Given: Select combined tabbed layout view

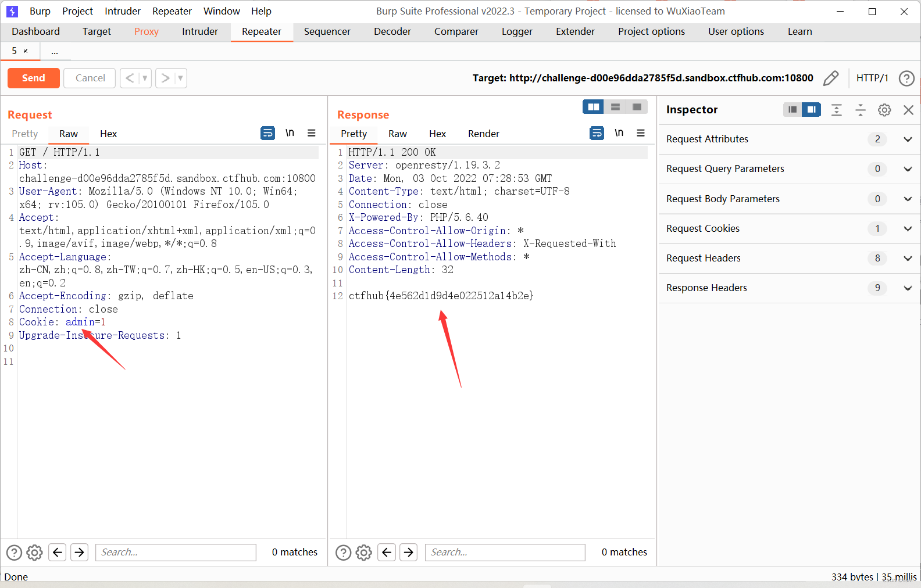Looking at the screenshot, I should coord(637,107).
